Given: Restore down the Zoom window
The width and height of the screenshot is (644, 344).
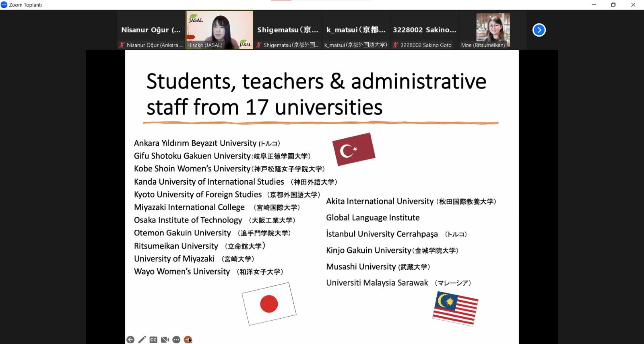Looking at the screenshot, I should coord(613,5).
